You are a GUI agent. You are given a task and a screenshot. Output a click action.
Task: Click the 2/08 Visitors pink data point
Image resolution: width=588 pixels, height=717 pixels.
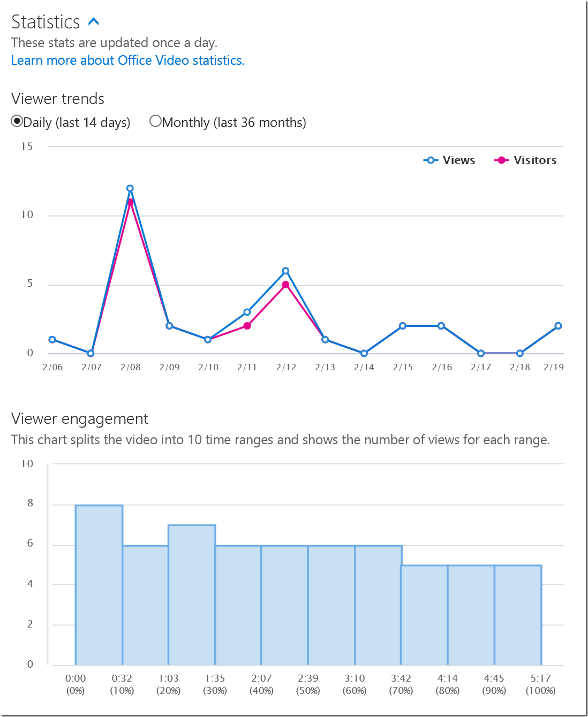pyautogui.click(x=130, y=202)
